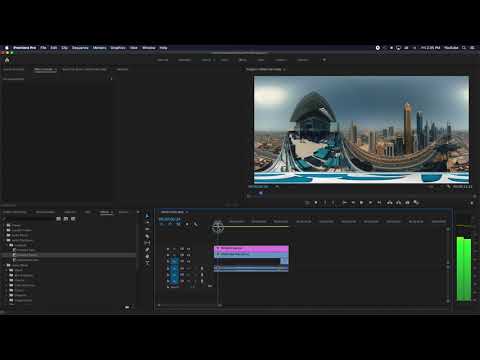The image size is (480, 360).
Task: Select the Pen tool
Action: [x=147, y=249]
